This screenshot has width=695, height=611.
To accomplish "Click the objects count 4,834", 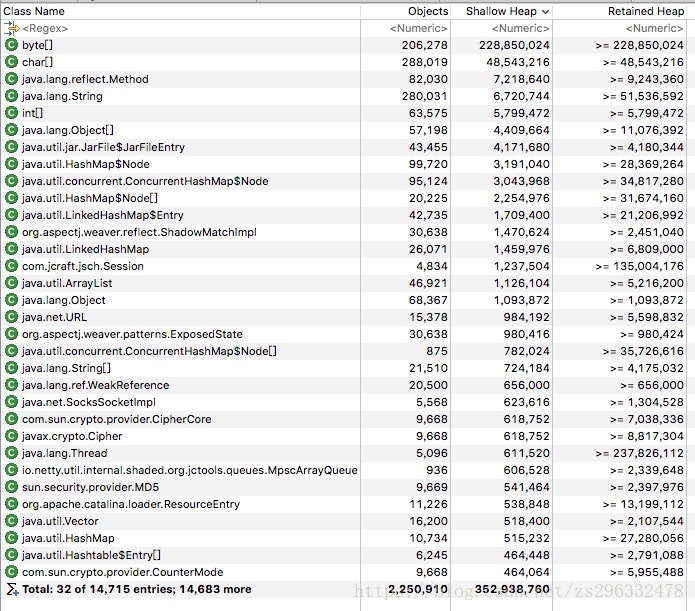I will click(432, 266).
